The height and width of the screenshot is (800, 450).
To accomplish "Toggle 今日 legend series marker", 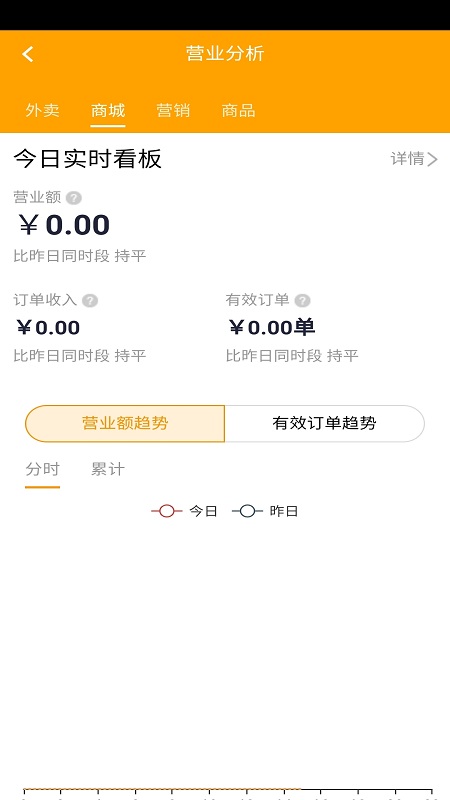I will [x=167, y=511].
